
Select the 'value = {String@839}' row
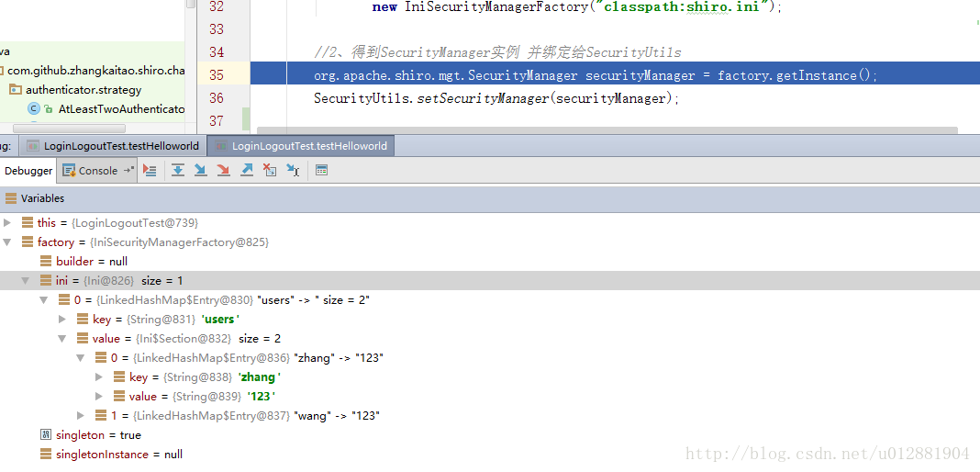click(x=490, y=397)
